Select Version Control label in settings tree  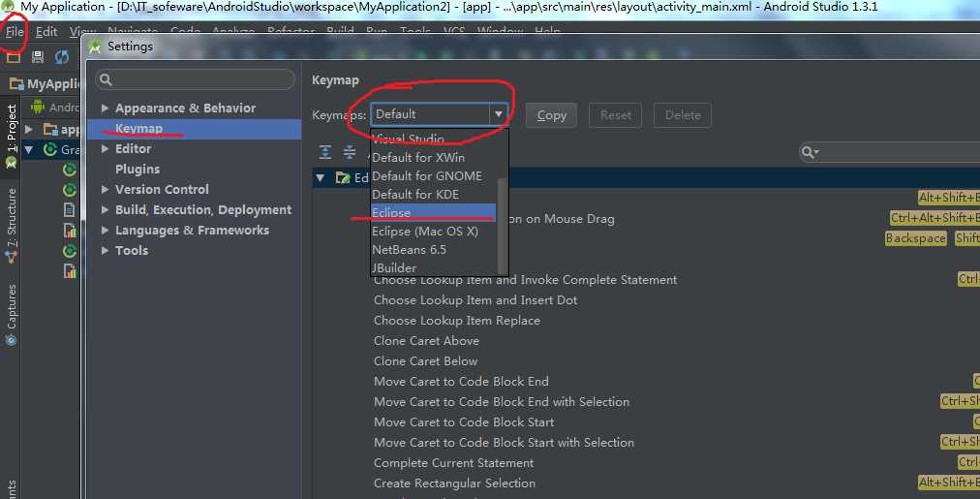point(162,190)
